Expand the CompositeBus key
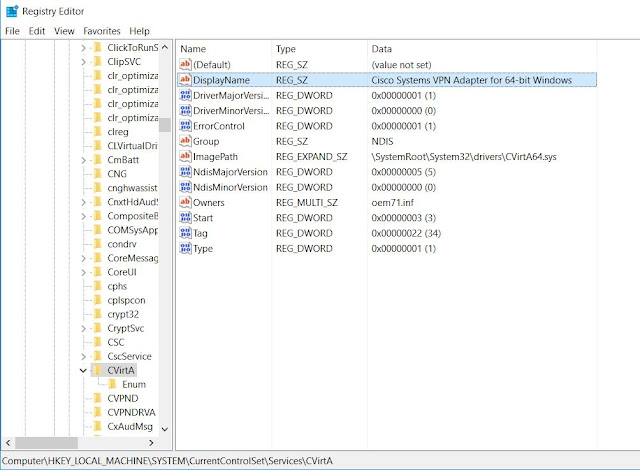This screenshot has width=640, height=470. [83, 216]
